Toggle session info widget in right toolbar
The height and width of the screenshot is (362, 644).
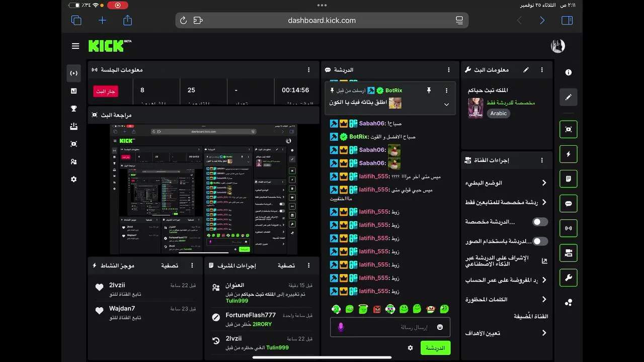point(569,228)
